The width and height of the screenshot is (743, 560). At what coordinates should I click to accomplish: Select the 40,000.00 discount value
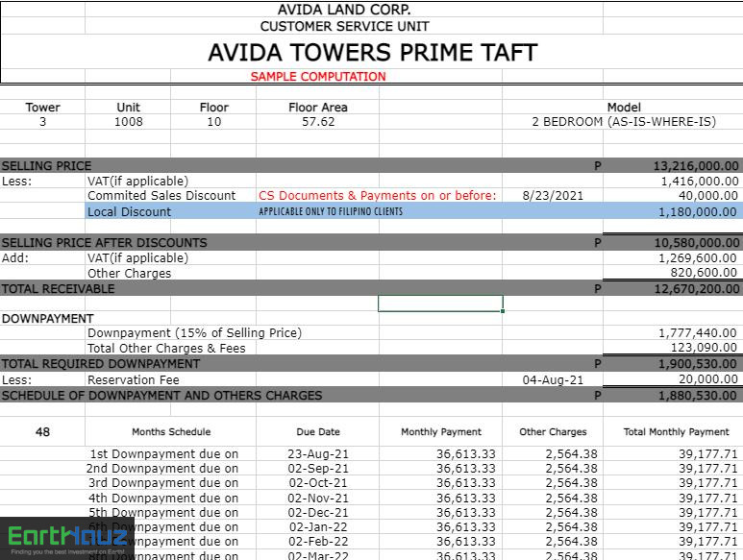coord(708,196)
